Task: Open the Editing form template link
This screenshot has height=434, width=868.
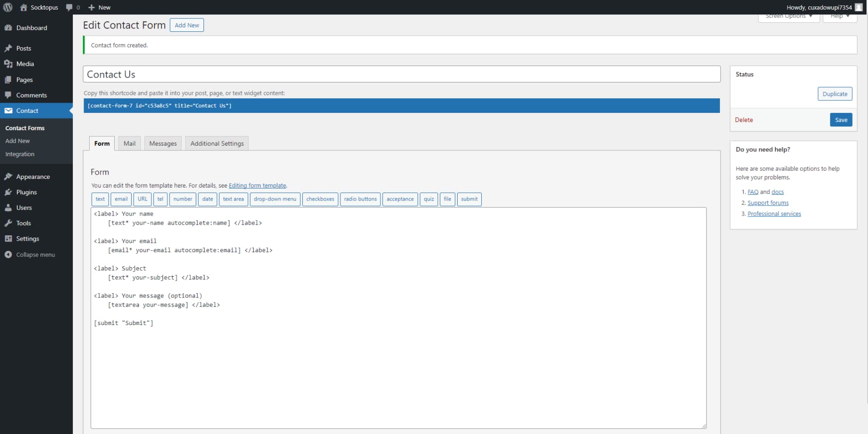Action: tap(258, 185)
